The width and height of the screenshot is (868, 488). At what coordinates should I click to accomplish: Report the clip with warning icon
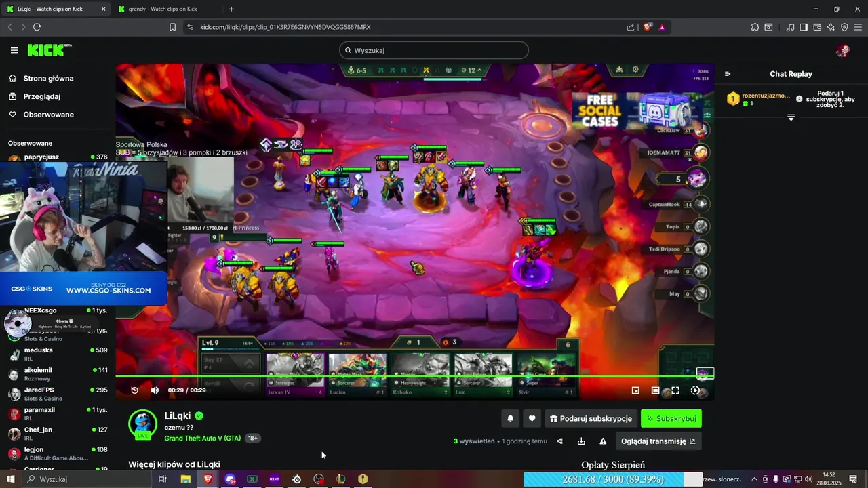tap(603, 441)
